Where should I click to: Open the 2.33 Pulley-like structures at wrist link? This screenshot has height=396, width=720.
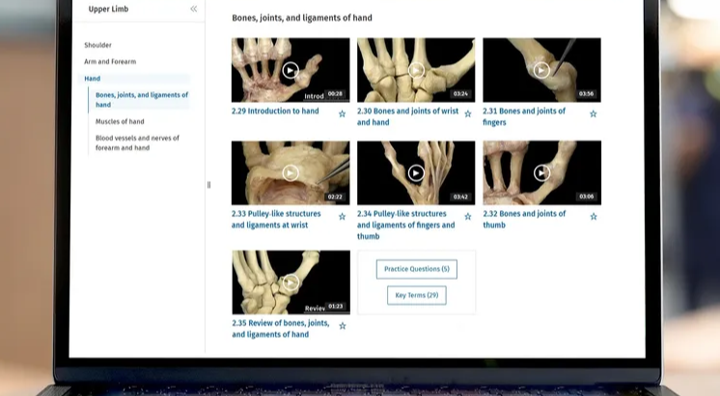click(276, 219)
